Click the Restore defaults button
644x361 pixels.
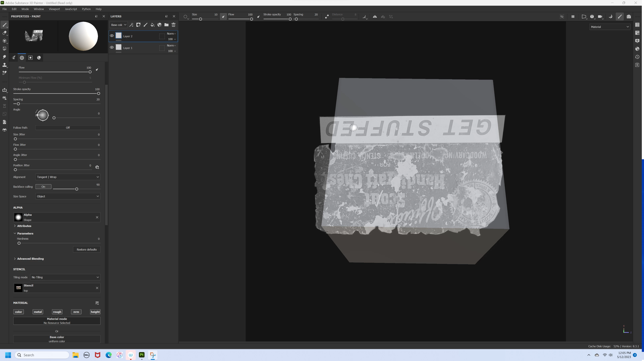pyautogui.click(x=87, y=250)
